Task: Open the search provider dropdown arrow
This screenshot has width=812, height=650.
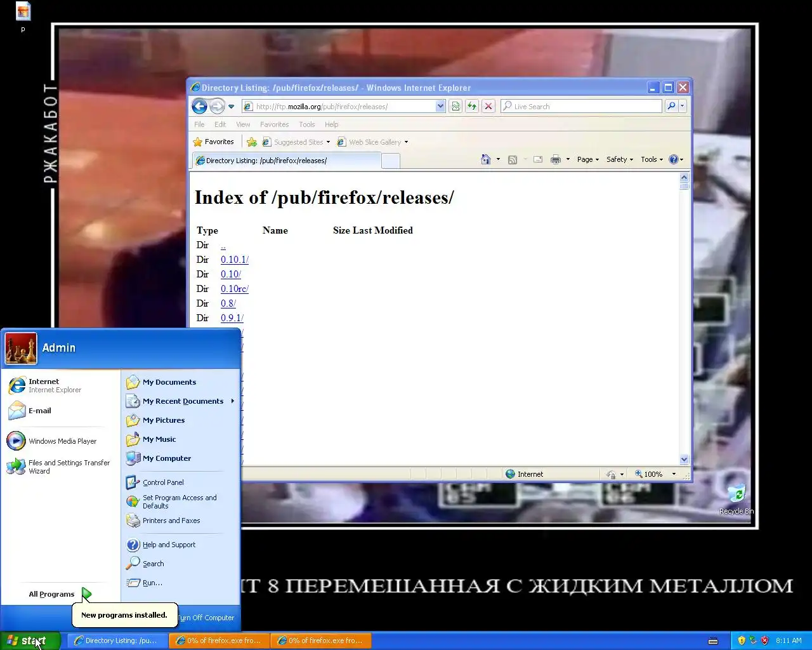Action: [x=683, y=107]
